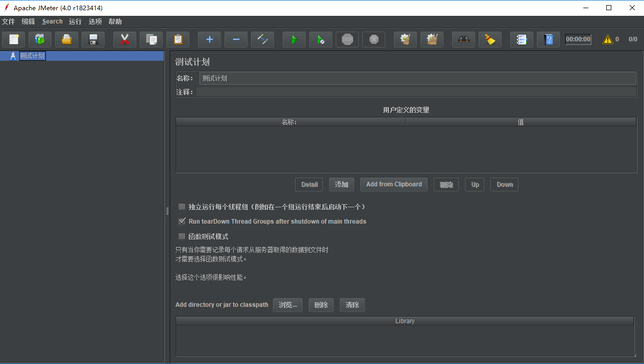
Task: Search the tree with binoculars icon
Action: click(x=464, y=39)
